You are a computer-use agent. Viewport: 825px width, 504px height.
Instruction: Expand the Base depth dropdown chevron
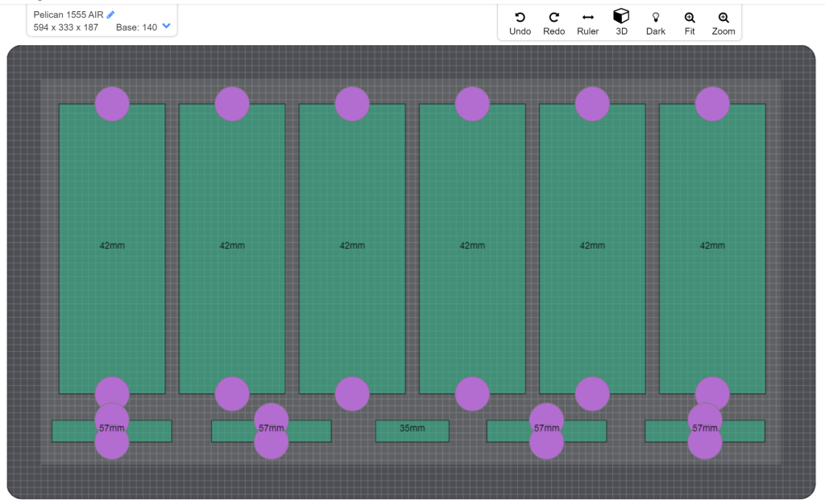point(166,27)
